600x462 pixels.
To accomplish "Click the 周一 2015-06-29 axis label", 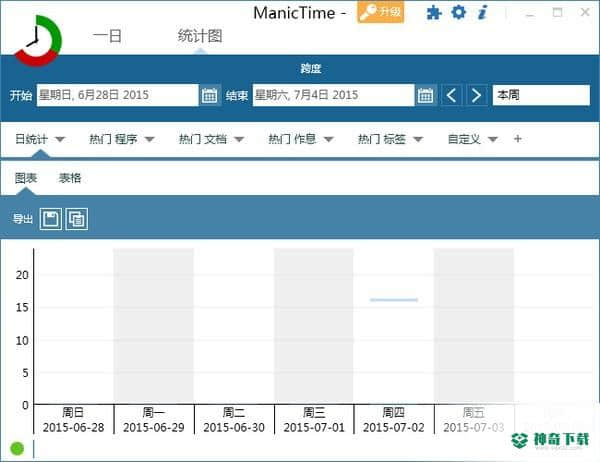I will (x=153, y=420).
